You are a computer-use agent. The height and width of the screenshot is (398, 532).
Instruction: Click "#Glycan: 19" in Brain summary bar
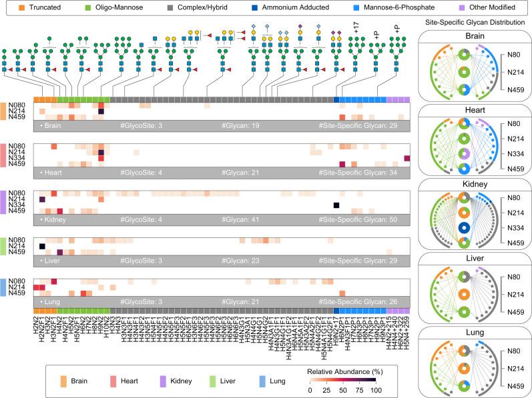(240, 125)
